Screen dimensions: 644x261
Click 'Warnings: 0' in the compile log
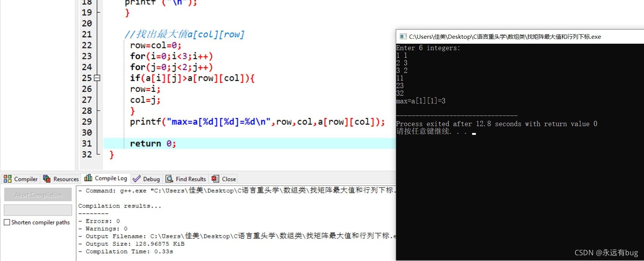tap(103, 229)
